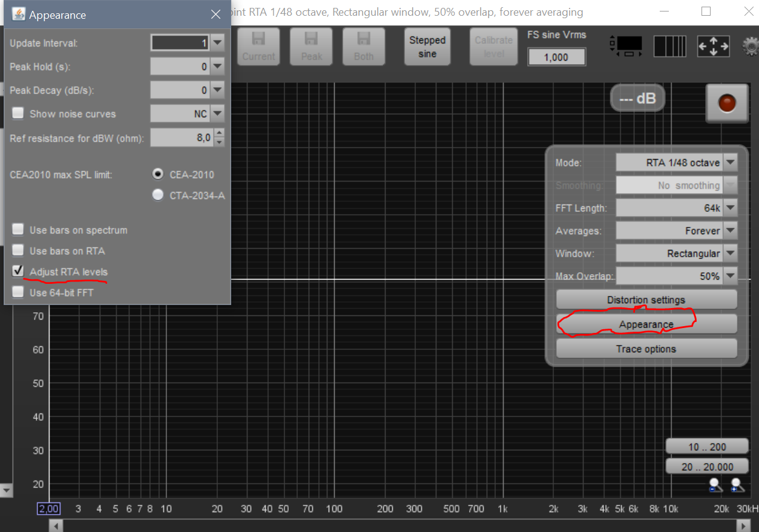Click the FS sine Vrms input field
The image size is (759, 532).
(556, 57)
